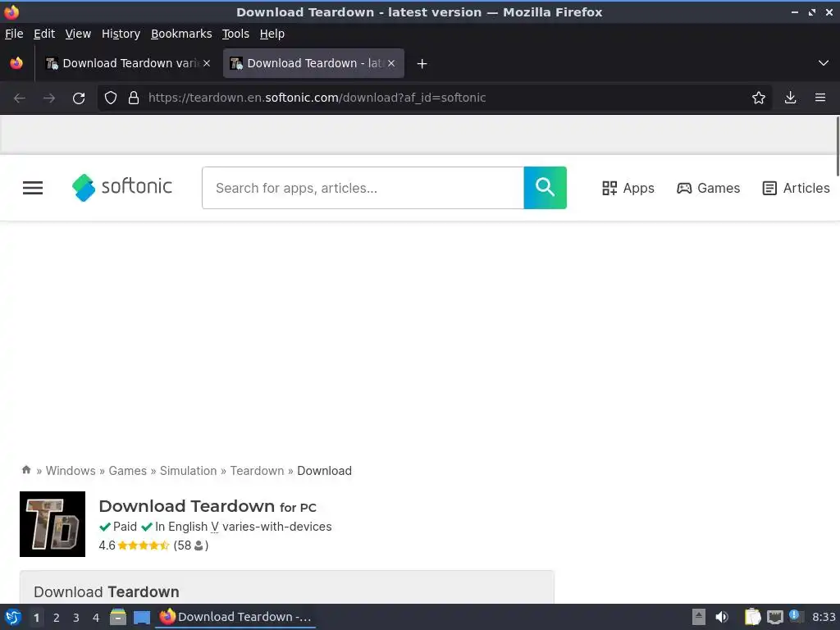Go to Teardown breadcrumb
840x630 pixels.
[x=257, y=470]
